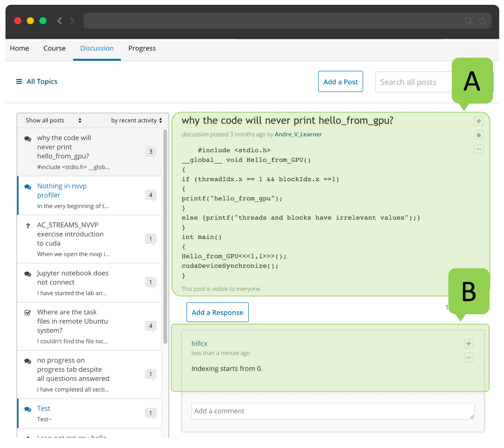Screen dimensions: 504x448
Task: Click the browser forward arrow
Action: (72, 21)
